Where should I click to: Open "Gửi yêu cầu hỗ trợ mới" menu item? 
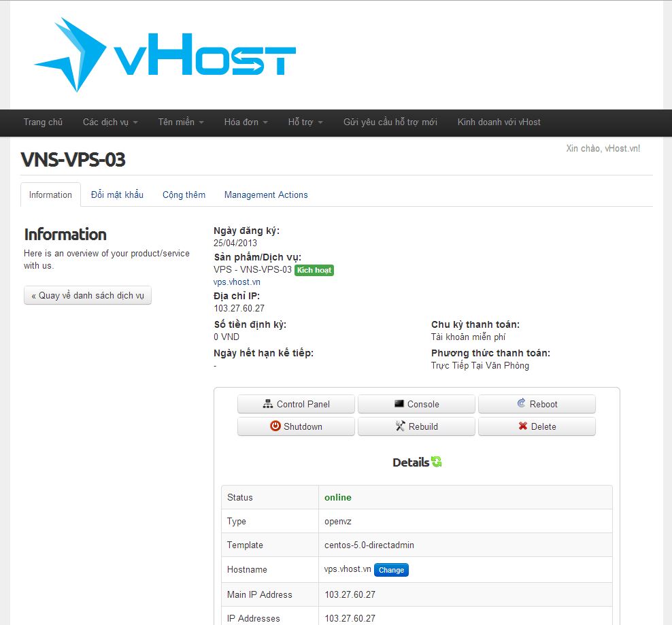tap(390, 122)
